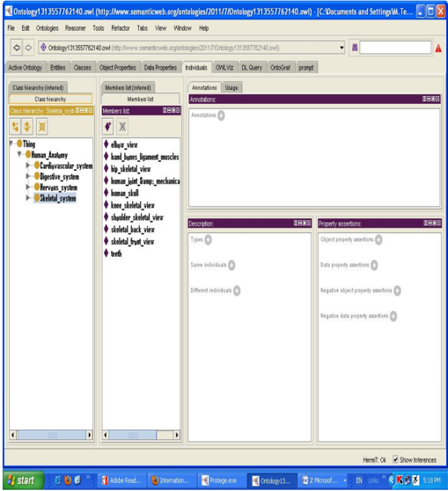The width and height of the screenshot is (448, 491).
Task: Click the binoculars search icon
Action: click(355, 48)
